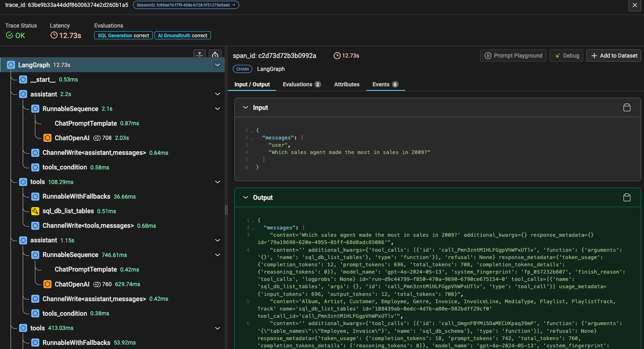Image resolution: width=644 pixels, height=349 pixels.
Task: Open Prompt Playground
Action: click(513, 56)
